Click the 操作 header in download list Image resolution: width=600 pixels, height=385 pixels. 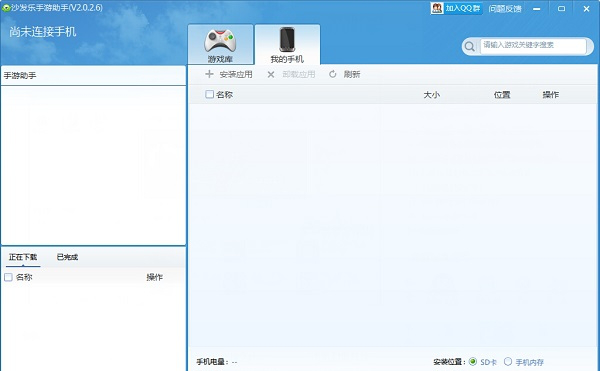[155, 277]
